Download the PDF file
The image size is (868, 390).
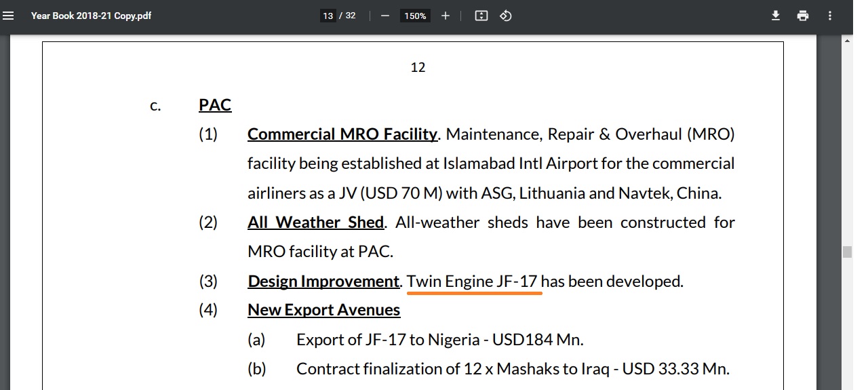(776, 16)
